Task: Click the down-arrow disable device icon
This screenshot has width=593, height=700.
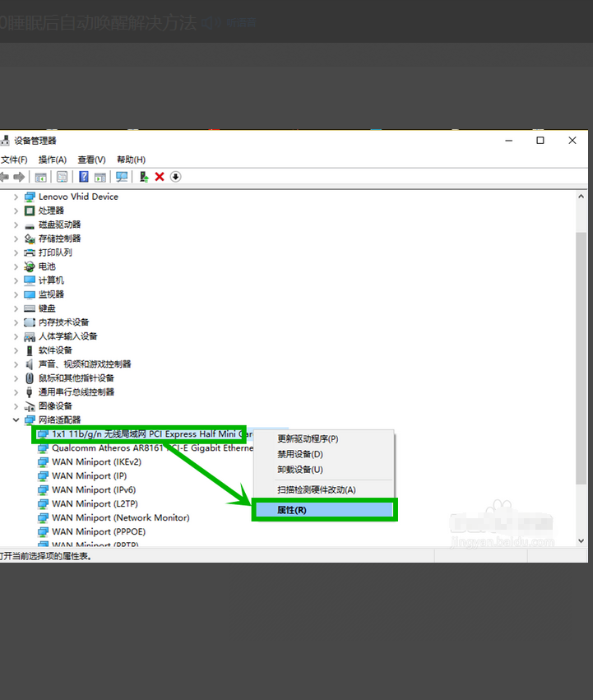Action: (175, 177)
